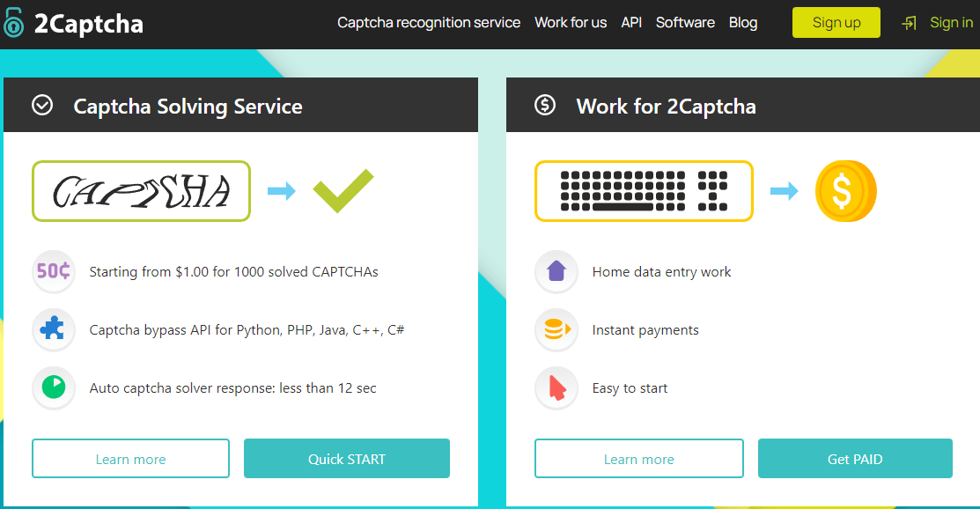Click the dollar circle icon beside Work for 2Captcha
Viewport: 980px width, 509px height.
click(x=545, y=106)
